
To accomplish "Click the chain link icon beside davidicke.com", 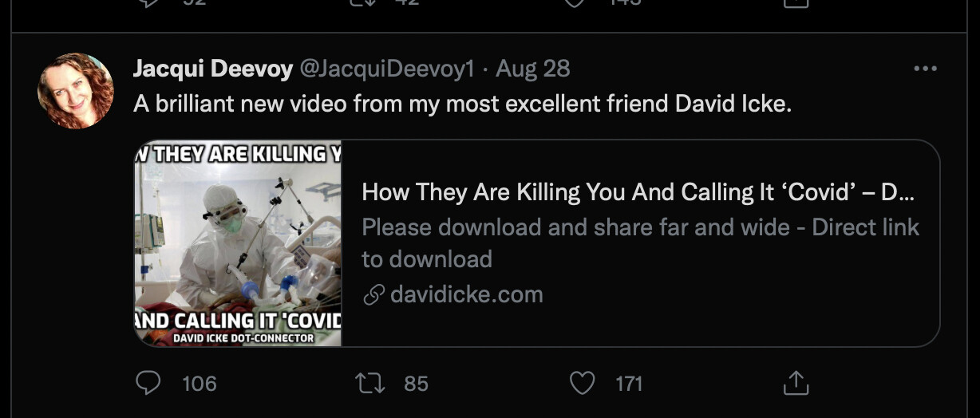I will pyautogui.click(x=373, y=295).
